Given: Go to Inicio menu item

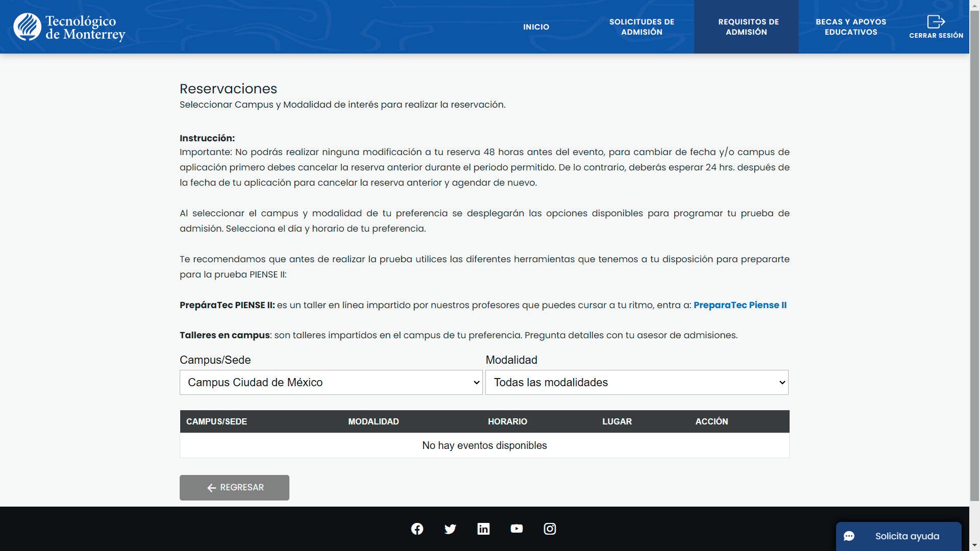Looking at the screenshot, I should pyautogui.click(x=536, y=27).
